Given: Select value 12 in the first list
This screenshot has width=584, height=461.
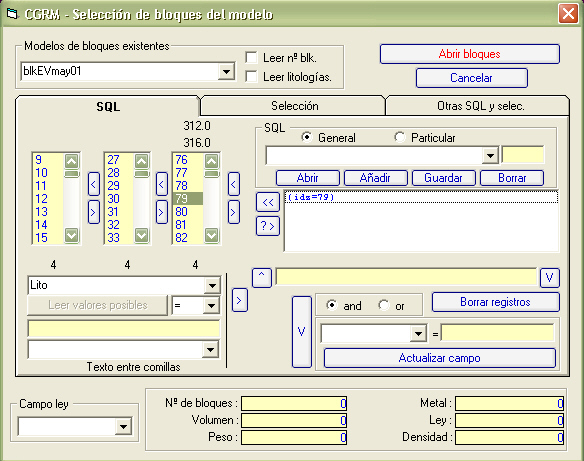Looking at the screenshot, I should click(x=48, y=198).
